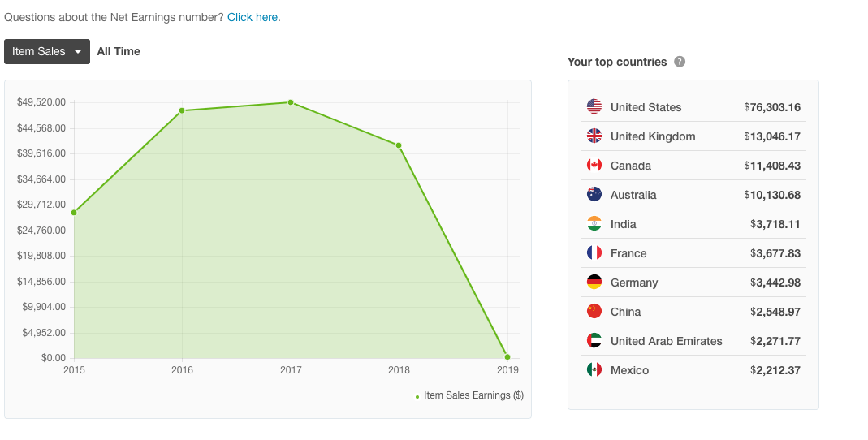This screenshot has width=868, height=440.
Task: Select the 2017 peak data point
Action: 291,102
